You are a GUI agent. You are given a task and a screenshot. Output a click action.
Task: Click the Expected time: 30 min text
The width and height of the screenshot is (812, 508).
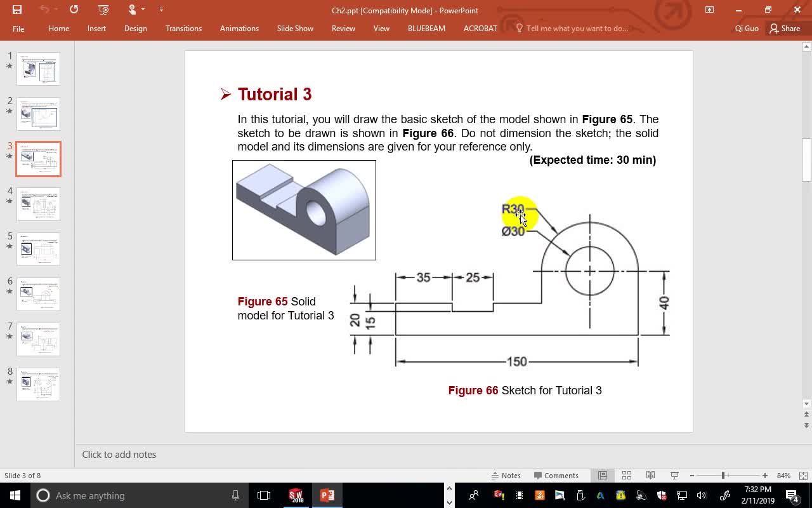click(x=593, y=160)
